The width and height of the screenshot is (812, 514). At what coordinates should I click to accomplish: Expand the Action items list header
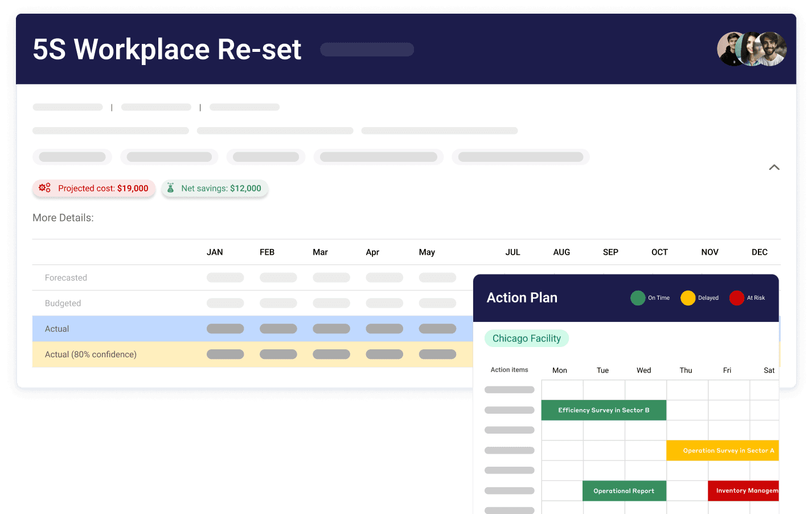[509, 369]
